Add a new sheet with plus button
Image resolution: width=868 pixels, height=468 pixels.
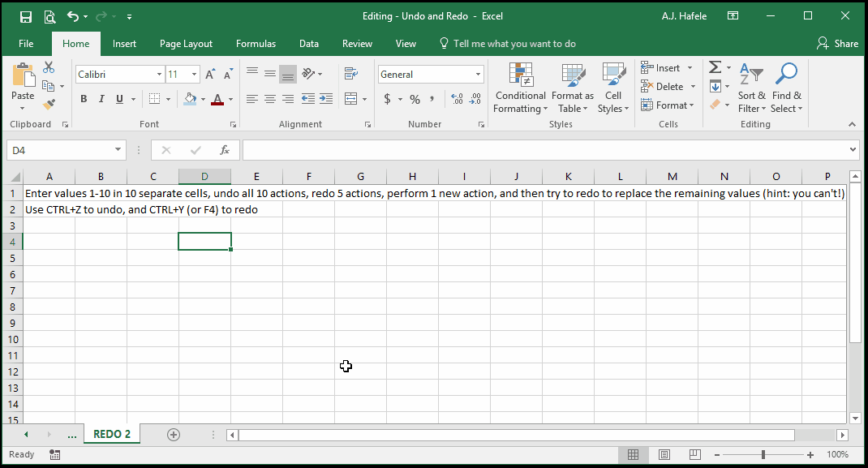174,435
